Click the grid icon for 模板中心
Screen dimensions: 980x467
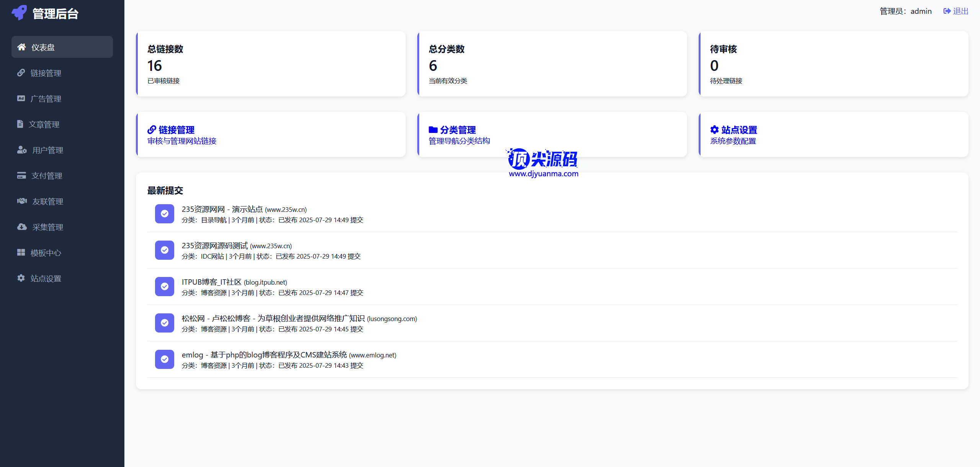pyautogui.click(x=21, y=252)
